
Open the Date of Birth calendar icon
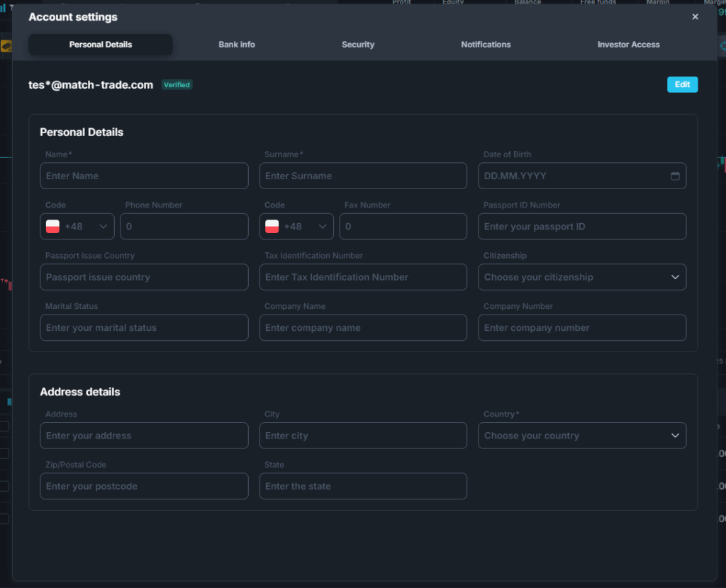(675, 176)
